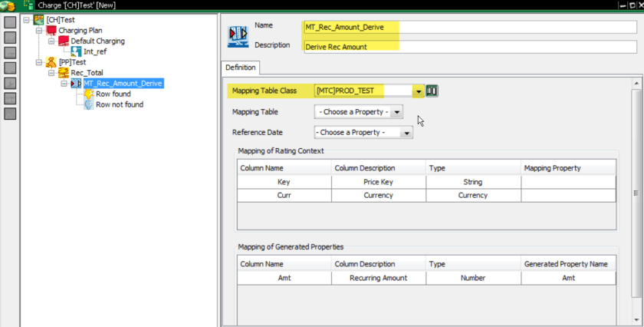Open the Reference Date property dropdown
This screenshot has height=327, width=644.
(406, 133)
